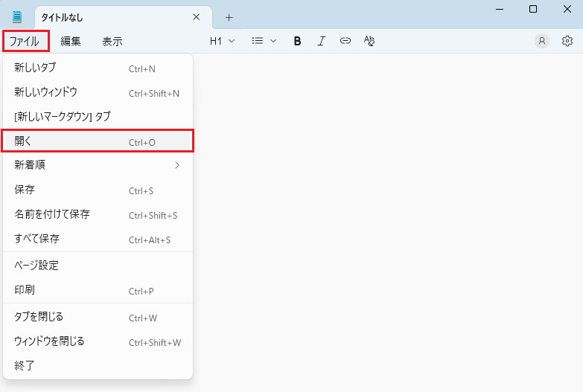Click the insert link icon
Screen dimensions: 583x392
[x=345, y=42]
